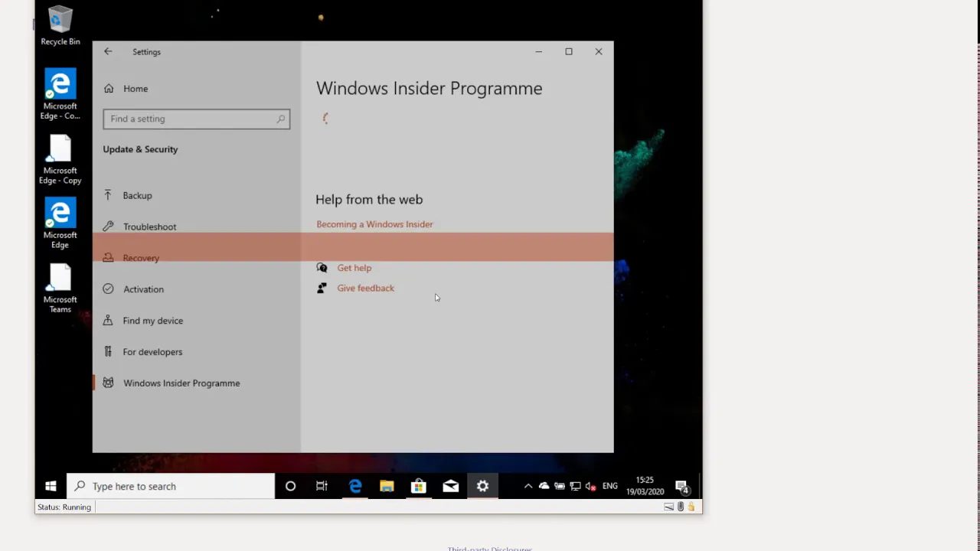Screen dimensions: 980x551
Task: Minimize the Settings window
Action: [538, 51]
